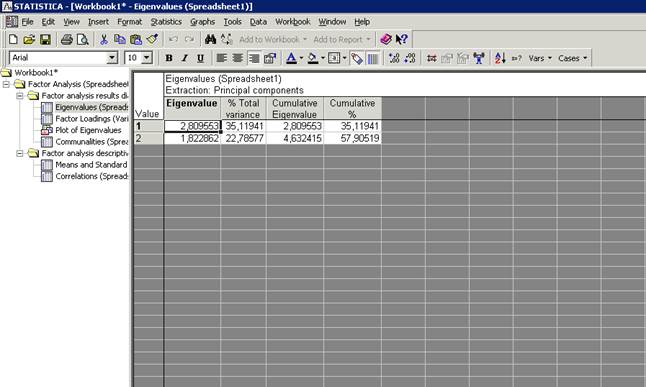Open the STATISTICA help book icon
646x387 pixels.
point(386,40)
